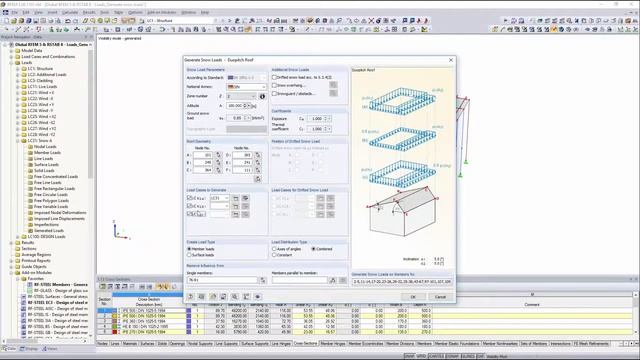Toggle OSNAP in status bar
The image size is (640, 360).
point(452,356)
